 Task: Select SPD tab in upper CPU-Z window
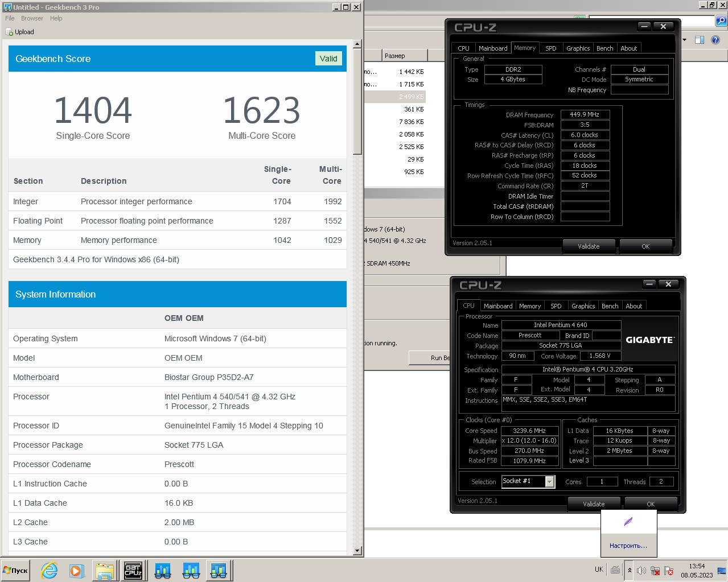[551, 48]
